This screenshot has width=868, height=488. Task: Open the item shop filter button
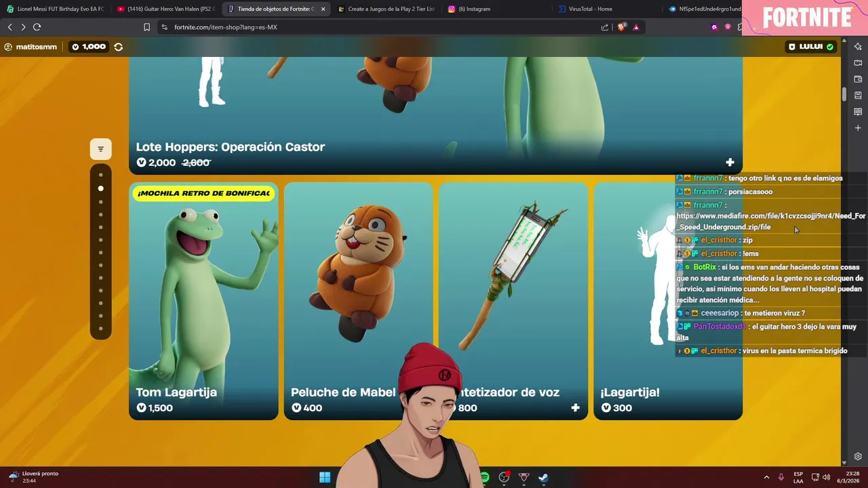click(x=100, y=149)
